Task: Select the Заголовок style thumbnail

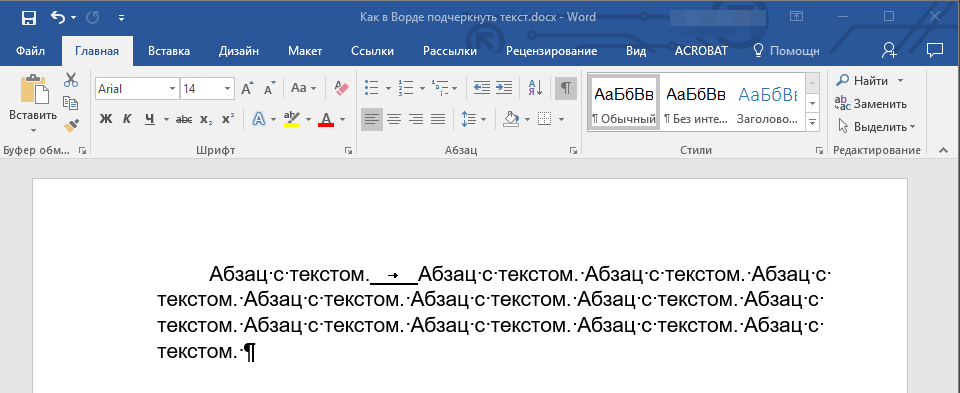Action: pos(767,101)
